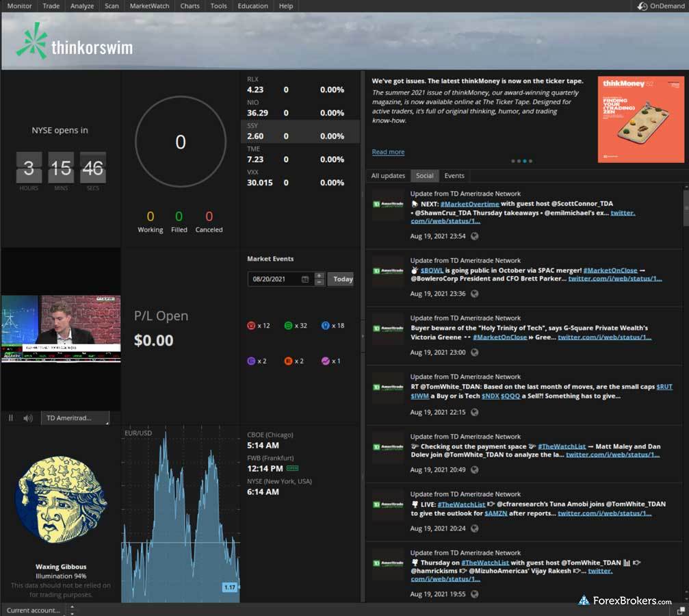This screenshot has height=616, width=689.
Task: Click the account selector stepper arrows
Action: click(72, 610)
